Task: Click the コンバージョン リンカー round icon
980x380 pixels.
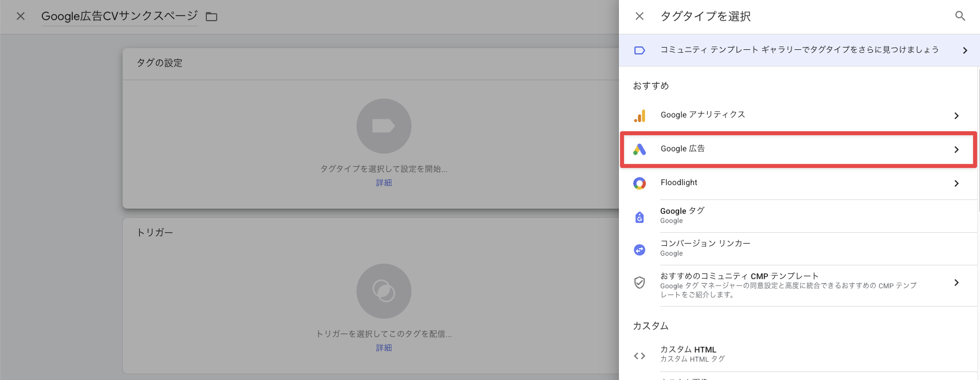Action: point(640,249)
